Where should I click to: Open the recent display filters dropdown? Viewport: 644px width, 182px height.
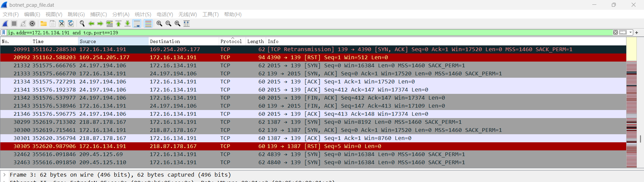[631, 33]
